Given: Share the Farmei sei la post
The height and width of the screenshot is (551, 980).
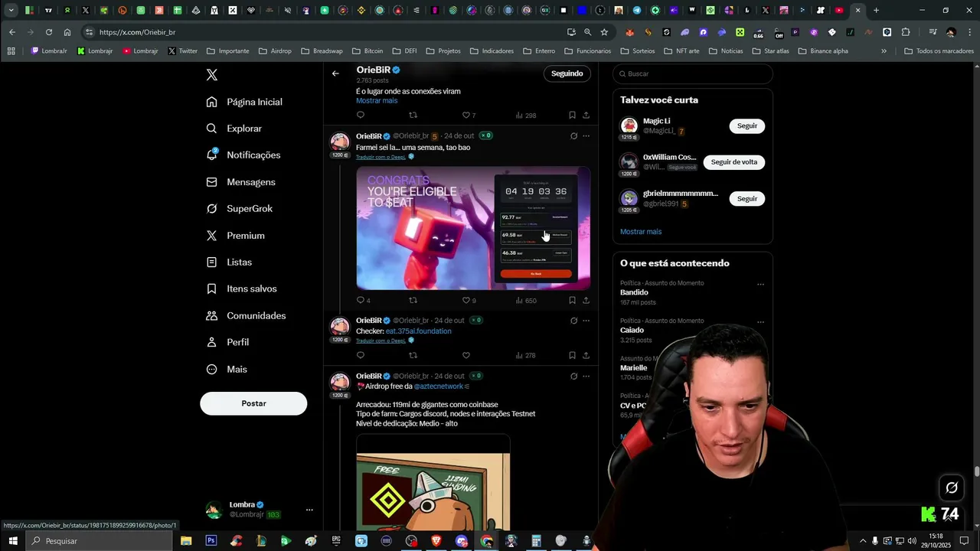Looking at the screenshot, I should [586, 301].
